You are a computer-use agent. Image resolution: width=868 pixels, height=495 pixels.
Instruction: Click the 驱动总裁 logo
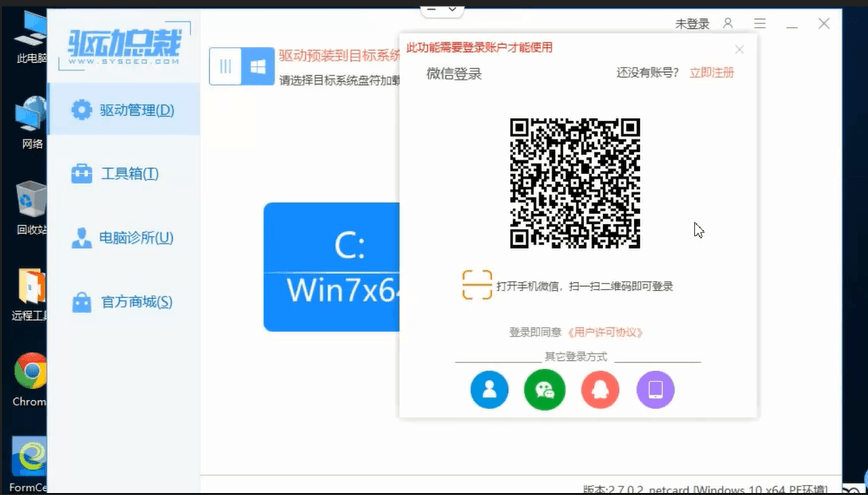[x=124, y=46]
